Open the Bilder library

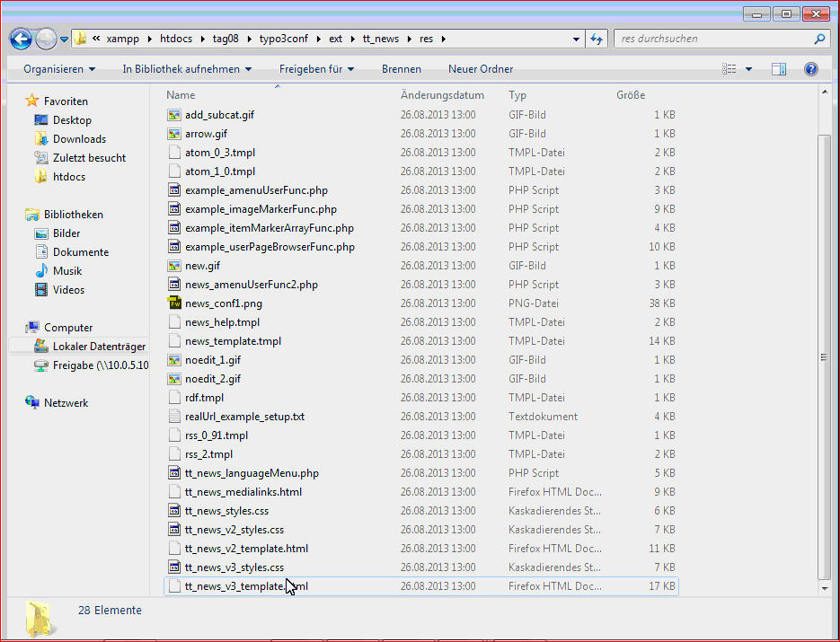coord(66,233)
